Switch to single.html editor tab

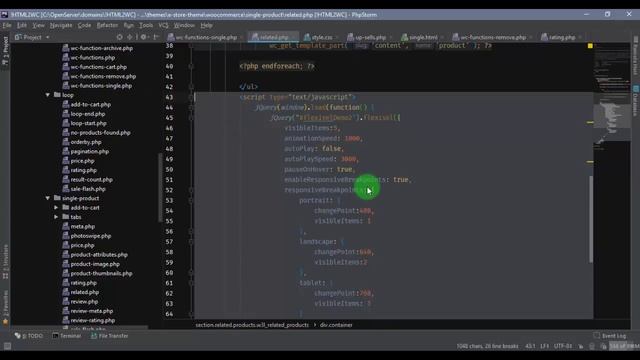[x=422, y=37]
